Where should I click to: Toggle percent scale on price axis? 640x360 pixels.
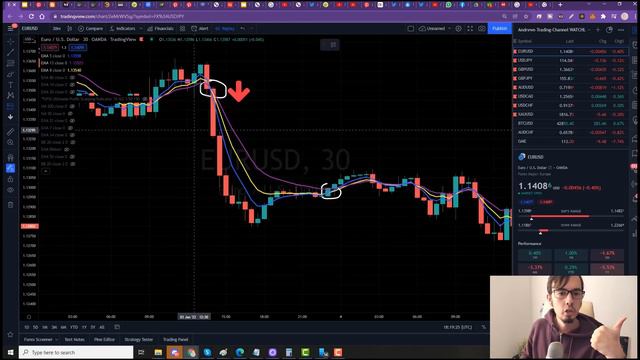click(x=484, y=327)
